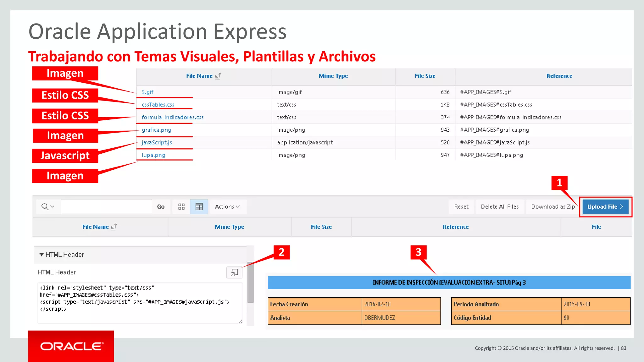Click Delete All Files button
This screenshot has width=644, height=362.
(500, 206)
